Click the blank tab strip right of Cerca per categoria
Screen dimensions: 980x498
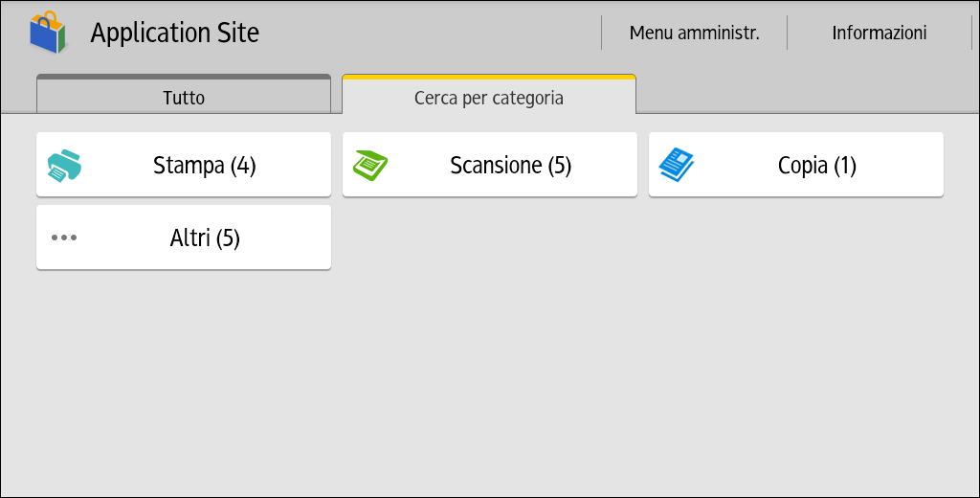(x=804, y=97)
